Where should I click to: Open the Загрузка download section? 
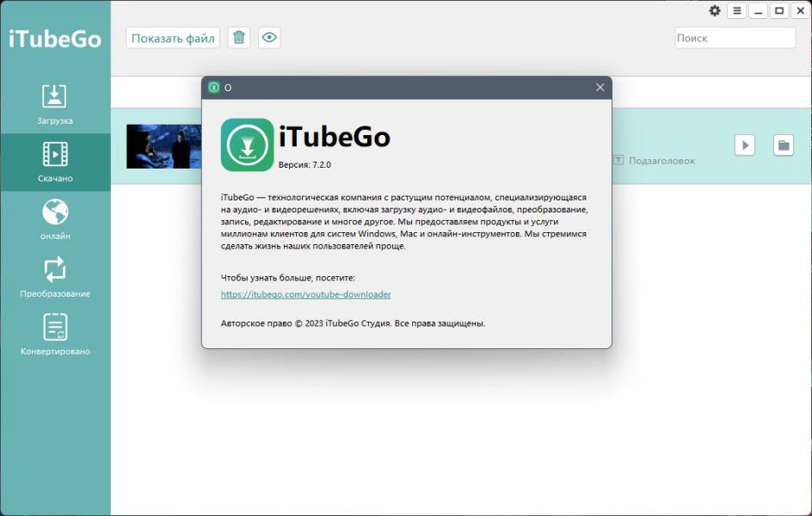click(x=55, y=105)
